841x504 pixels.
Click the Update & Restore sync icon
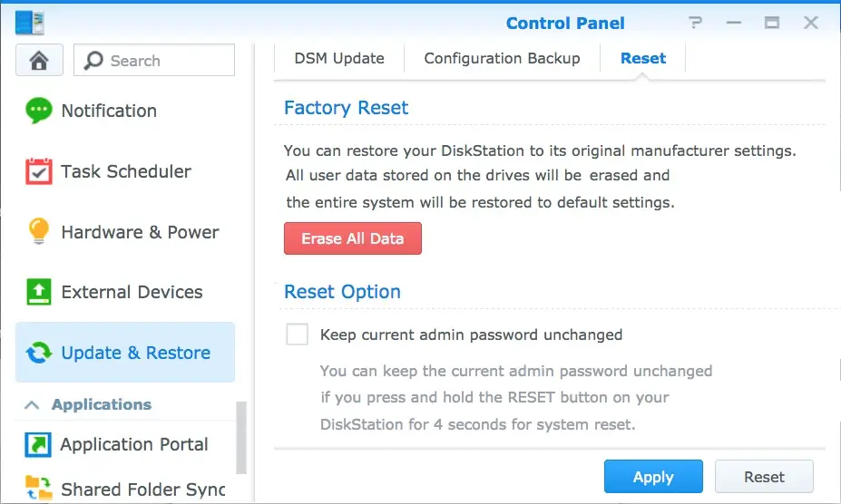pos(39,353)
